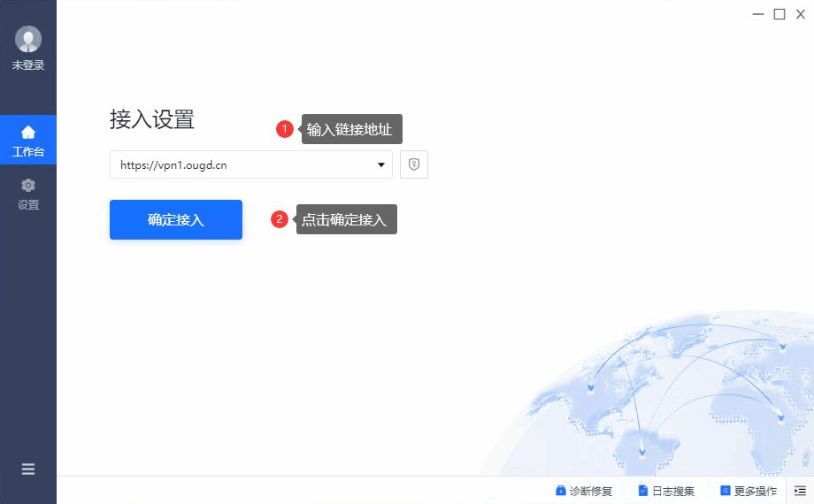Collapse the bottom bar with list-indent icon
Viewport: 814px width, 504px height.
click(x=800, y=491)
